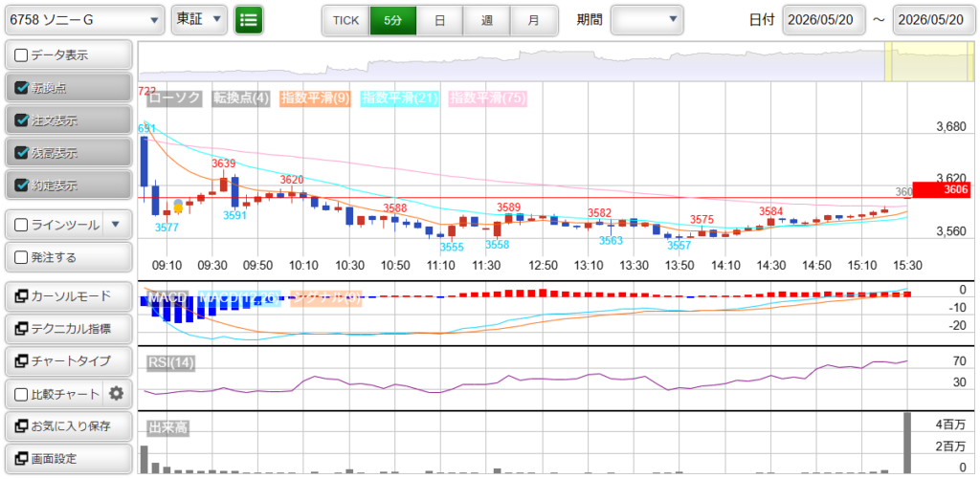Open カーソルモード popup window icon
The height and width of the screenshot is (479, 980).
(21, 295)
